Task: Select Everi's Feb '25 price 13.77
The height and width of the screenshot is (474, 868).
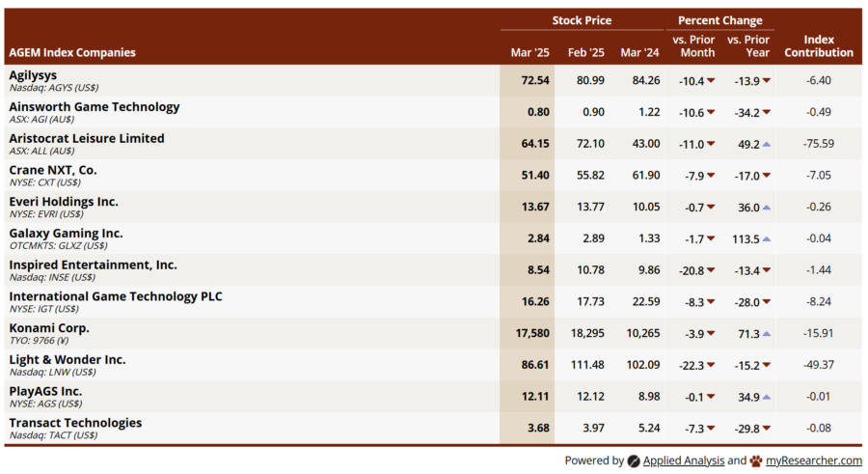Action: point(590,208)
